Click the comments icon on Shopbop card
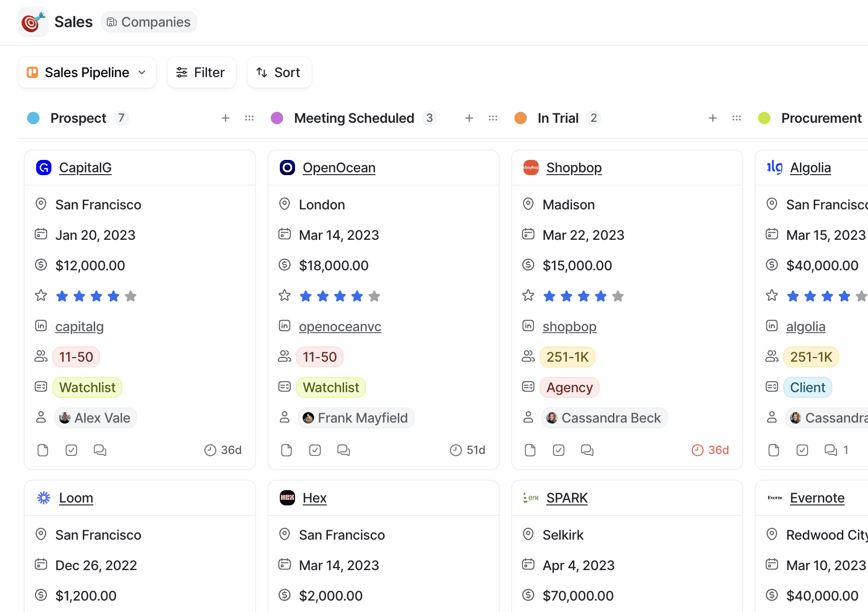868x612 pixels. pyautogui.click(x=587, y=450)
